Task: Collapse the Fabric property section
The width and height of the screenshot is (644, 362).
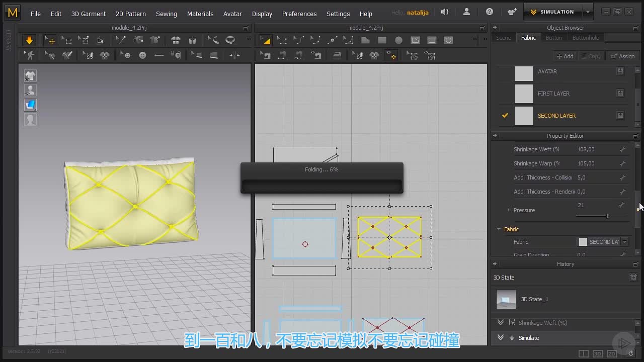Action: (499, 229)
